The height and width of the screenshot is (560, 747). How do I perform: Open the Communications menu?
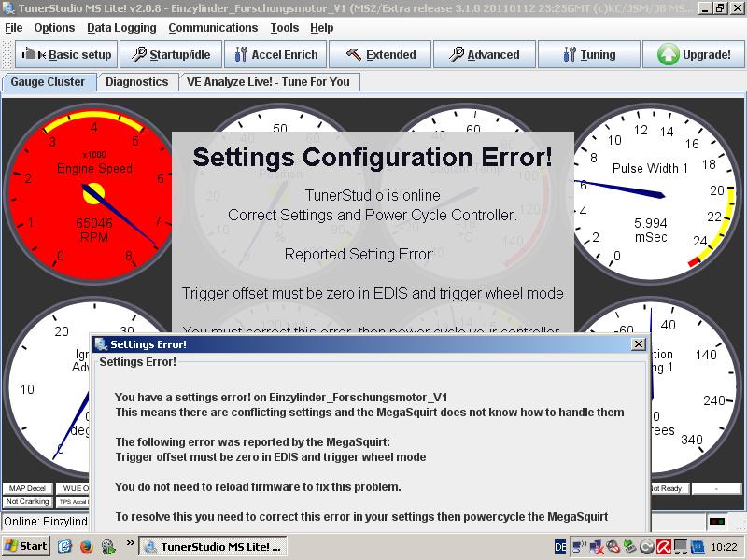tap(213, 28)
